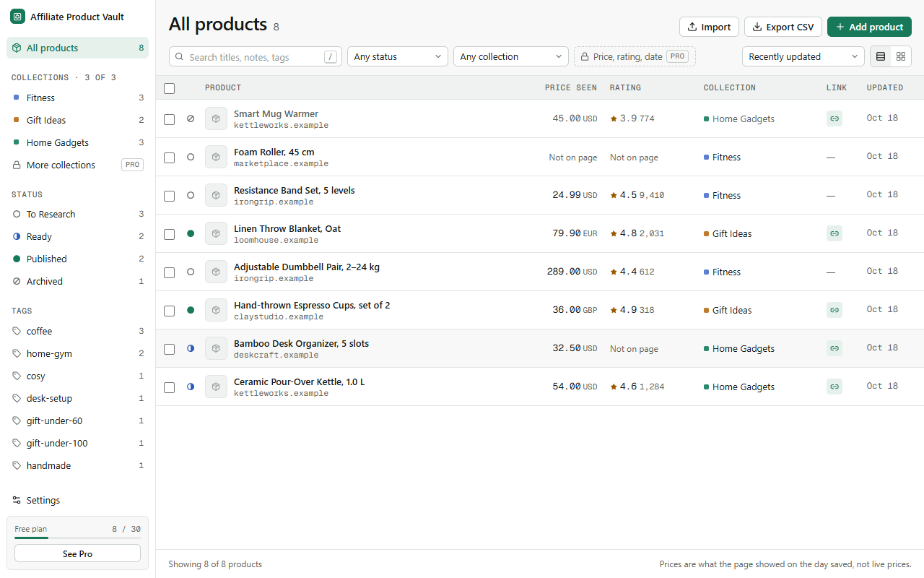Image resolution: width=924 pixels, height=578 pixels.
Task: Select the Linen Throw Blanket row checkbox
Action: [169, 234]
